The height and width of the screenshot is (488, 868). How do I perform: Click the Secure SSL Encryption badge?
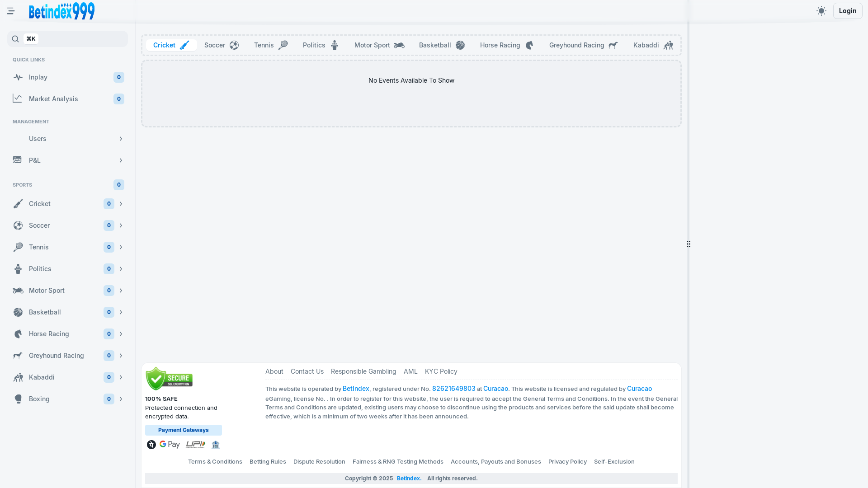click(x=169, y=379)
